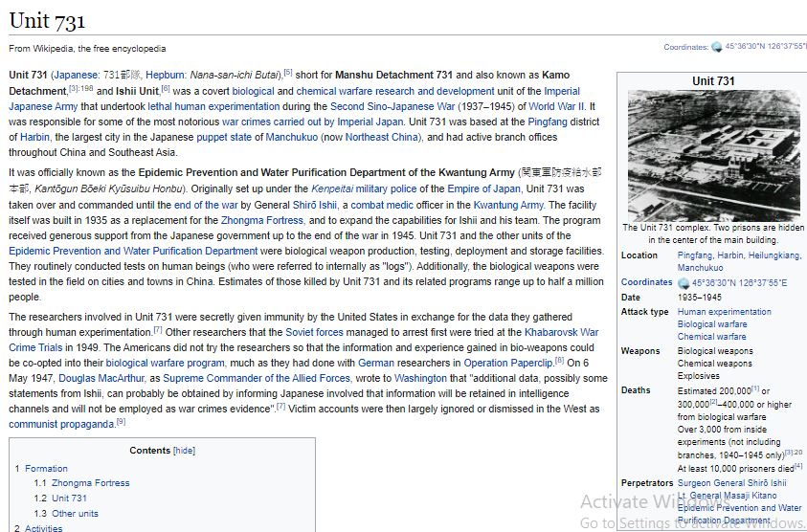This screenshot has width=807, height=532.
Task: Go to 1.3 Other units in contents
Action: 75,514
